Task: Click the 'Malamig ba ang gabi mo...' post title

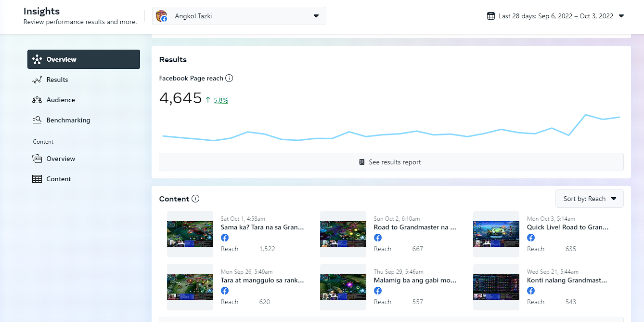Action: (x=415, y=280)
